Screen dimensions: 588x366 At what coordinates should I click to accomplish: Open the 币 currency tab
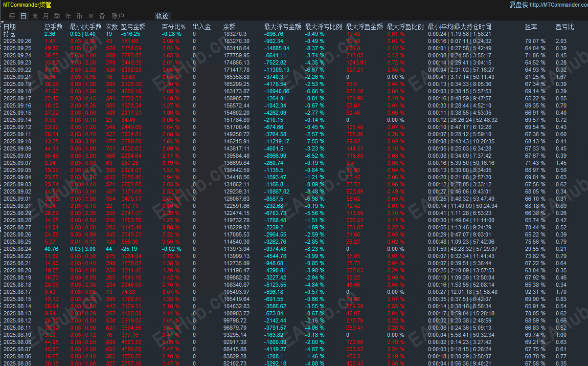79,16
